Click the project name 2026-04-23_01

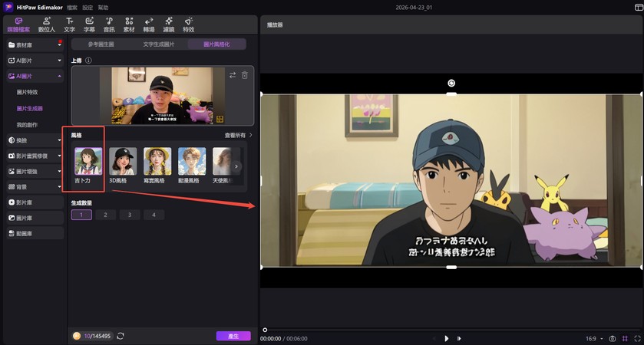(414, 8)
